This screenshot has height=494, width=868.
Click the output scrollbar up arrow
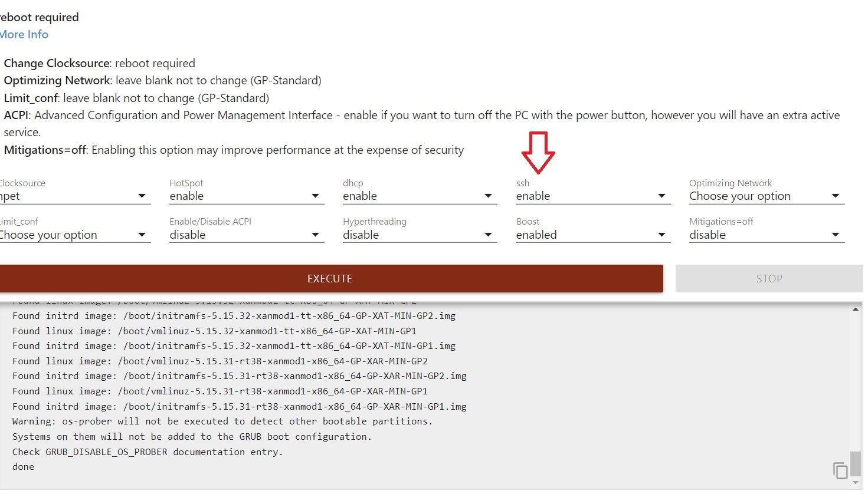tap(856, 309)
